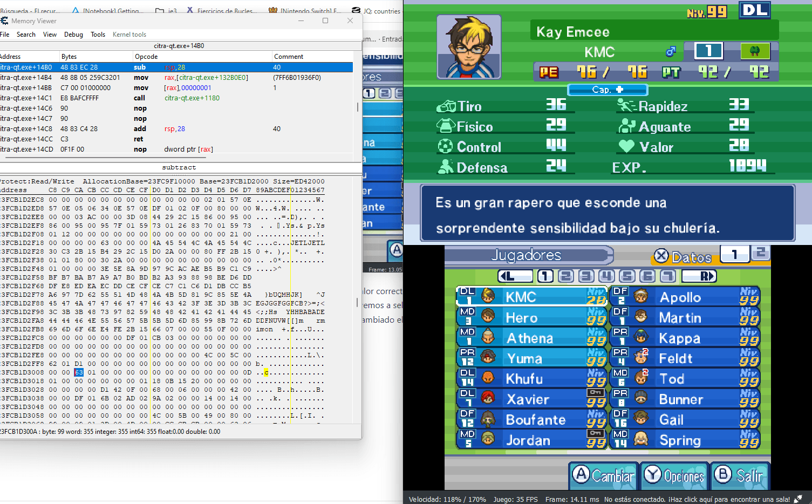Select player Boufante in the list
The width and height of the screenshot is (812, 504).
tap(533, 420)
